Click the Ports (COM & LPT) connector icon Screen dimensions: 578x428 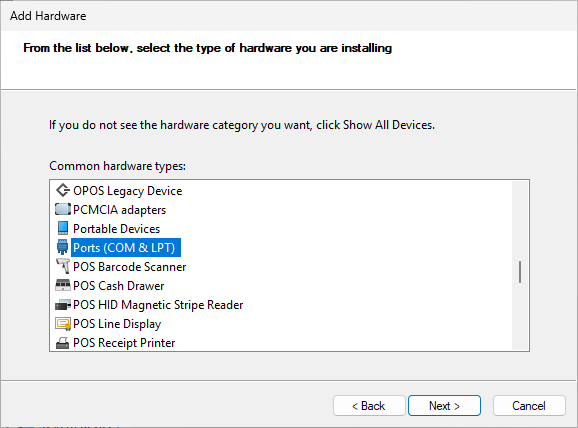63,247
